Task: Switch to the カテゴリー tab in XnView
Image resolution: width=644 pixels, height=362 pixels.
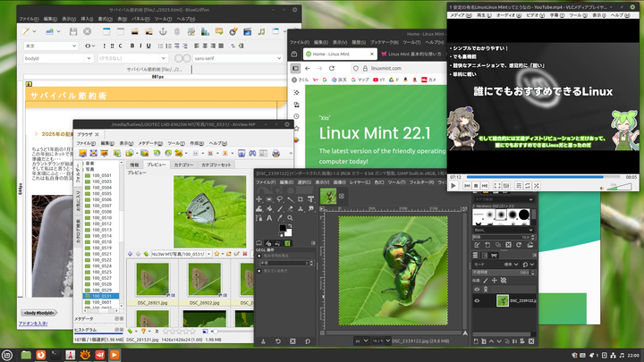Action: [x=183, y=164]
